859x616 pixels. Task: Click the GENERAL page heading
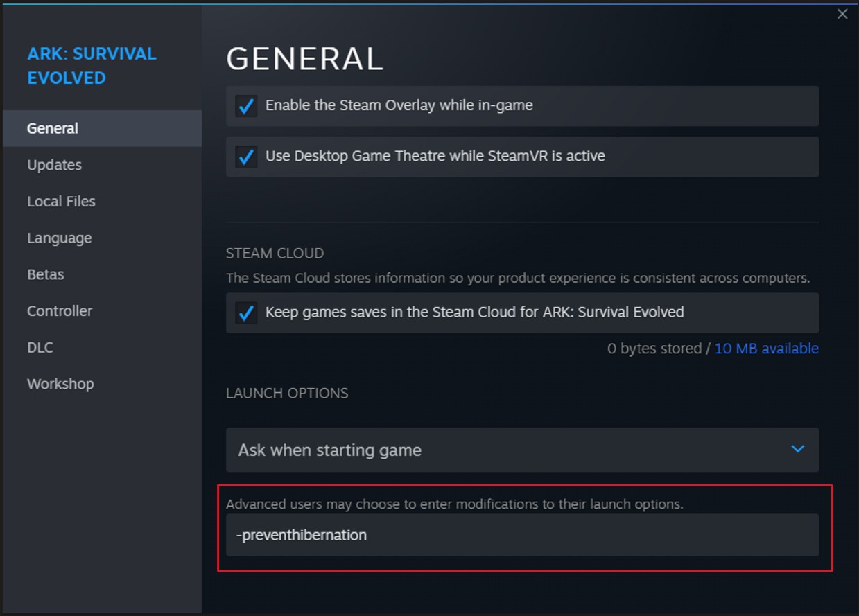click(x=304, y=60)
